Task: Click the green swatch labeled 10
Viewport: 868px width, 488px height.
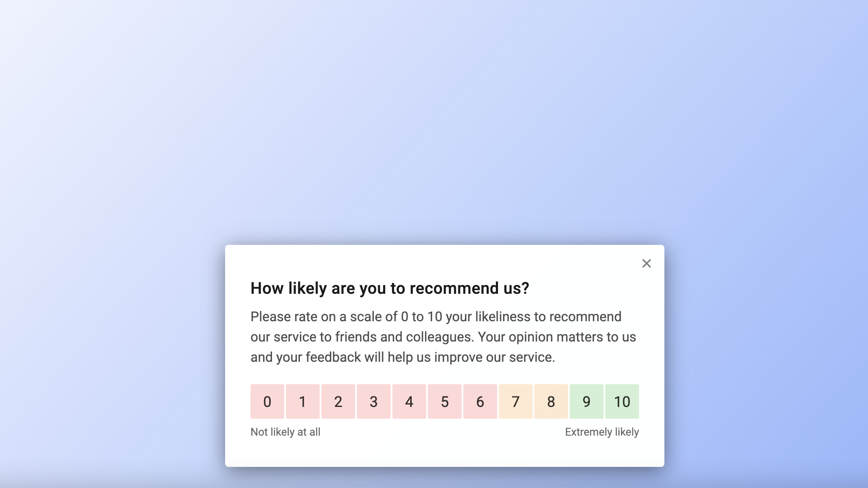Action: click(x=622, y=401)
